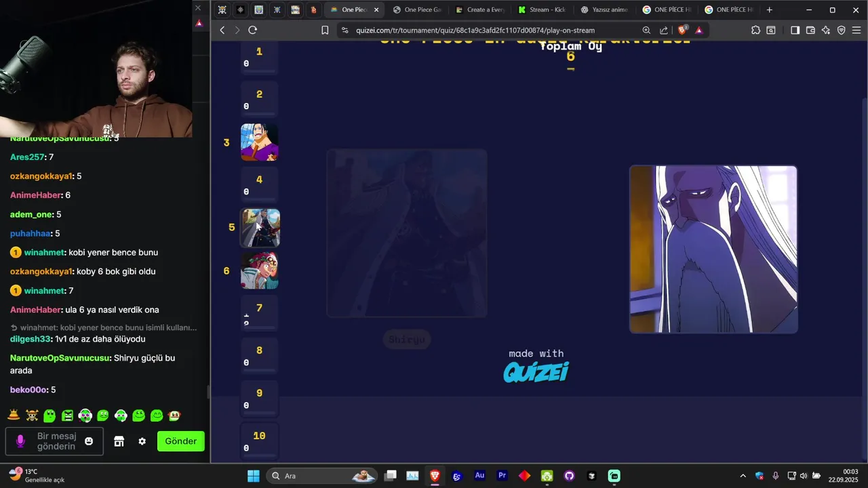The image size is (868, 488).
Task: Open chat settings gear icon
Action: (142, 441)
